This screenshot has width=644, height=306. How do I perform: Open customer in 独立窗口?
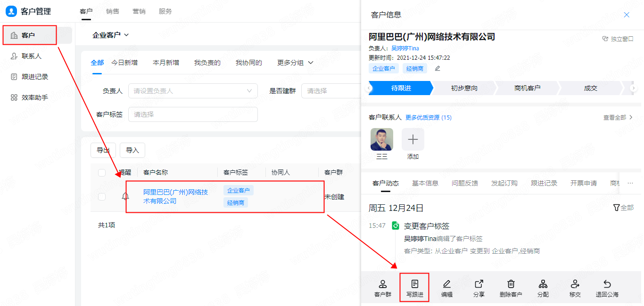(x=618, y=39)
